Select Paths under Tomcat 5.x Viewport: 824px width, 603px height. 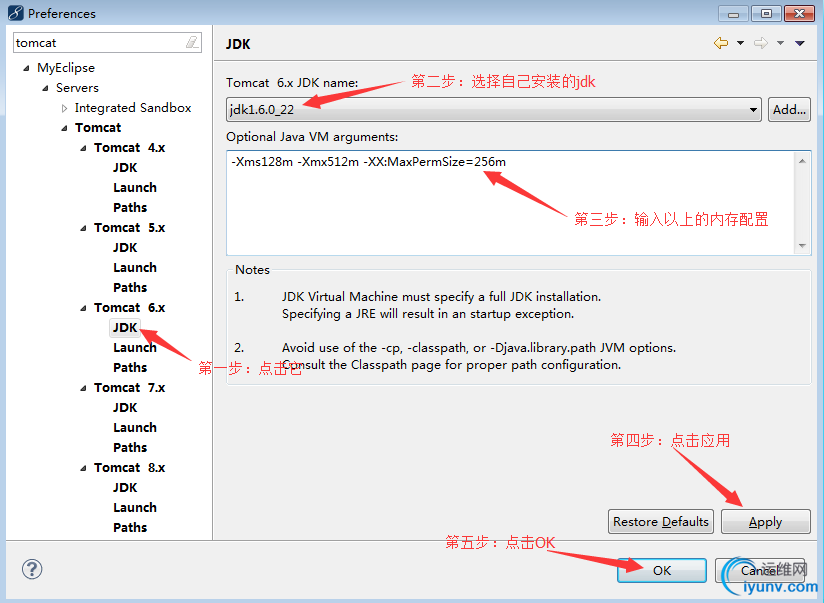[x=130, y=288]
